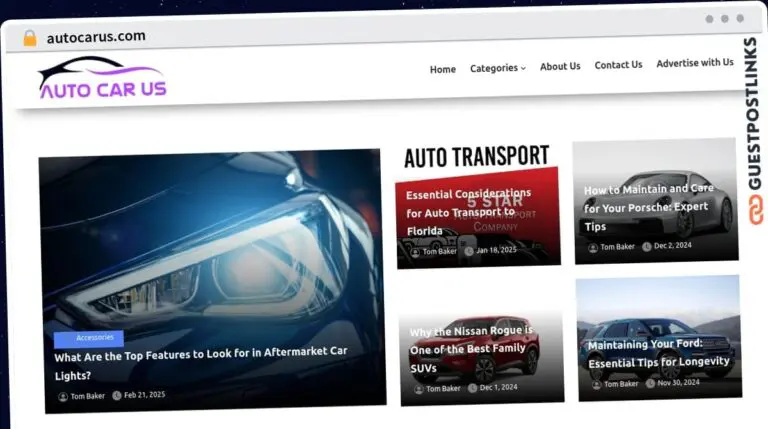Open the Contact Us page
Screen dimensions: 768x429
pyautogui.click(x=618, y=65)
